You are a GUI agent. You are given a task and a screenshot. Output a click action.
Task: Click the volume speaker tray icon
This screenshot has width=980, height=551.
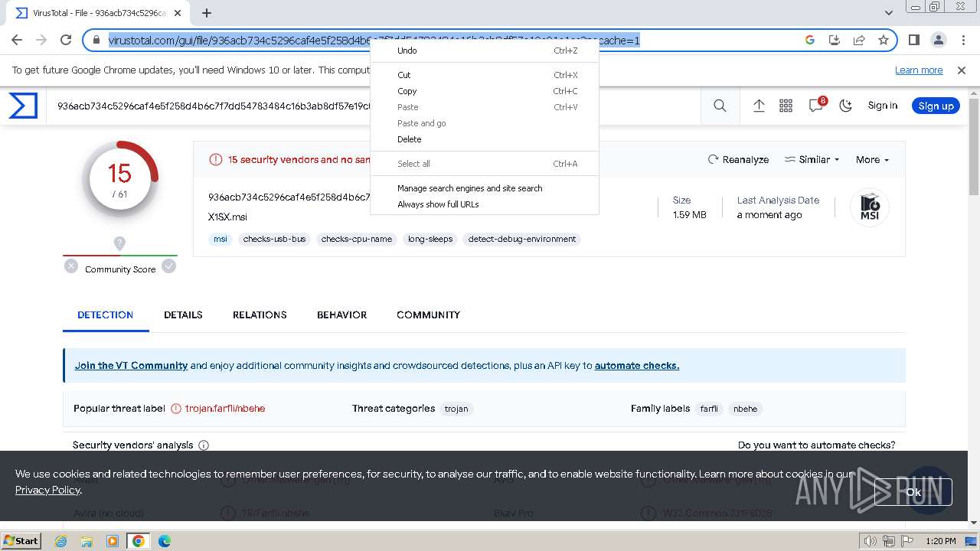tap(869, 541)
